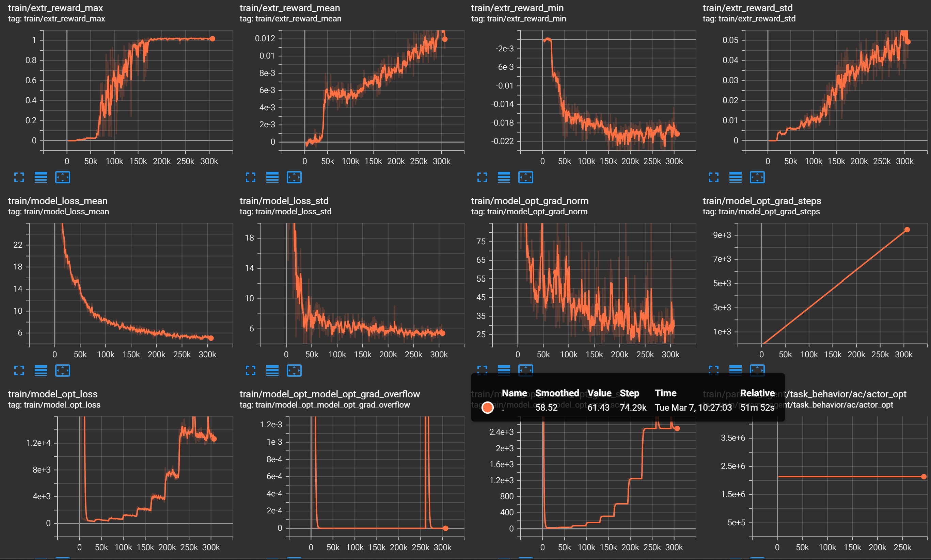Toggle fit-to-data on the train/extr_reward_std chart

pos(758,177)
